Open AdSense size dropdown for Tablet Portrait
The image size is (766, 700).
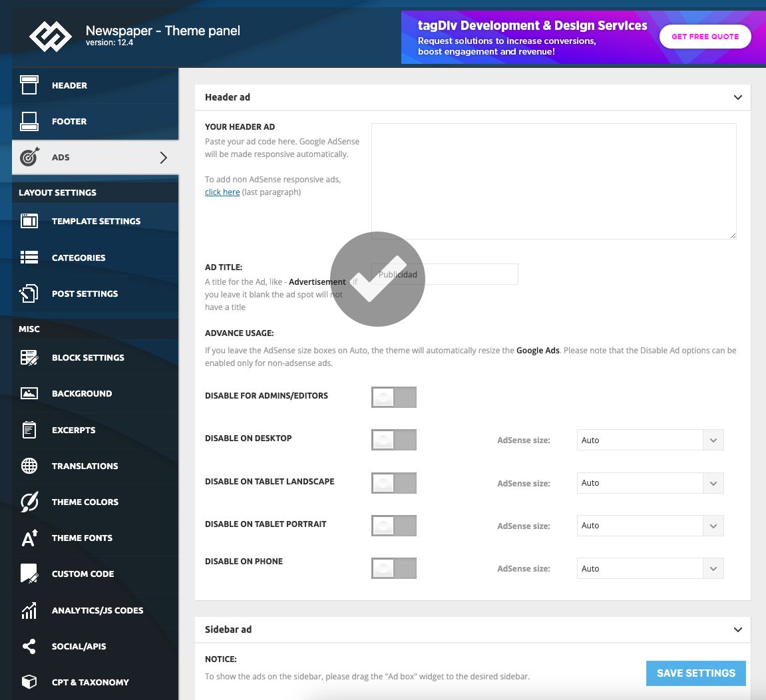click(x=650, y=526)
